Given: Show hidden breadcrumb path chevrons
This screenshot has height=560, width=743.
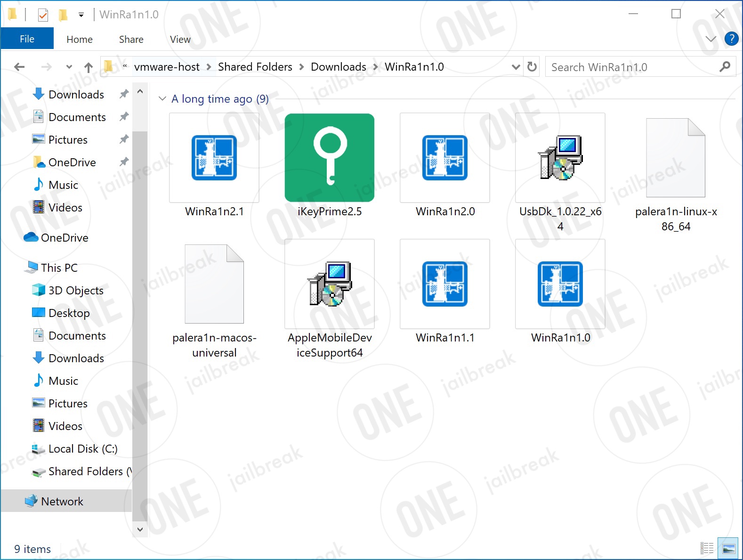Looking at the screenshot, I should [x=125, y=67].
